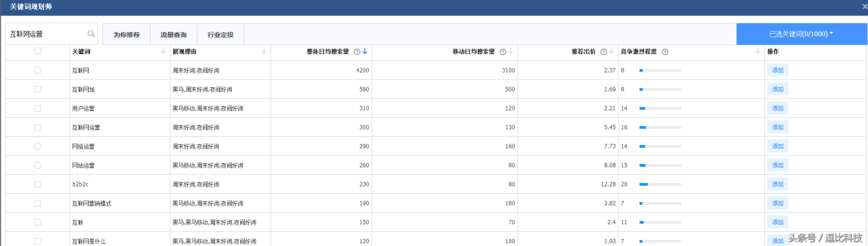
Task: Click competition bar in 互联网 row
Action: pyautogui.click(x=660, y=70)
